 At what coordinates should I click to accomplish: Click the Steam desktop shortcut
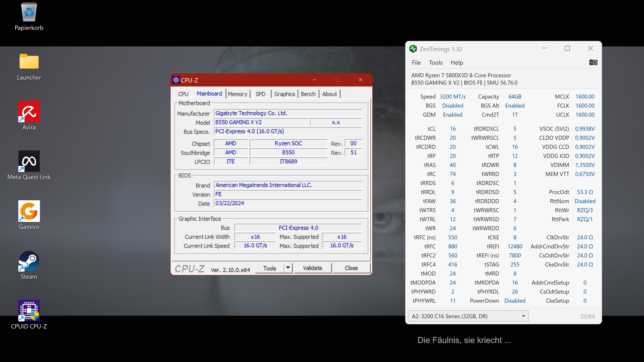click(29, 261)
